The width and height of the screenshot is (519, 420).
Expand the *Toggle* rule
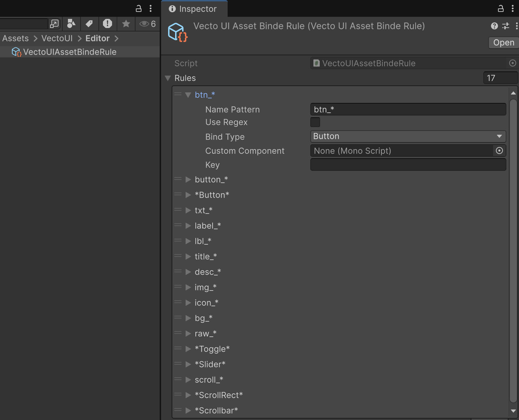pyautogui.click(x=188, y=349)
